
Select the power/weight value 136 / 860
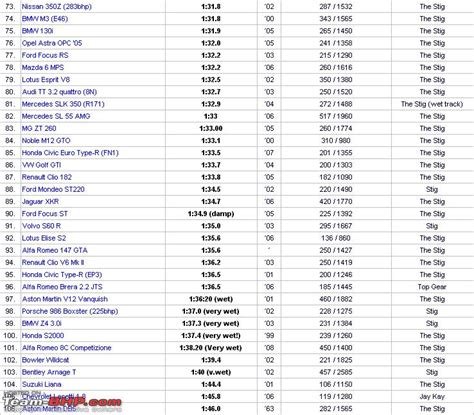[x=336, y=238]
